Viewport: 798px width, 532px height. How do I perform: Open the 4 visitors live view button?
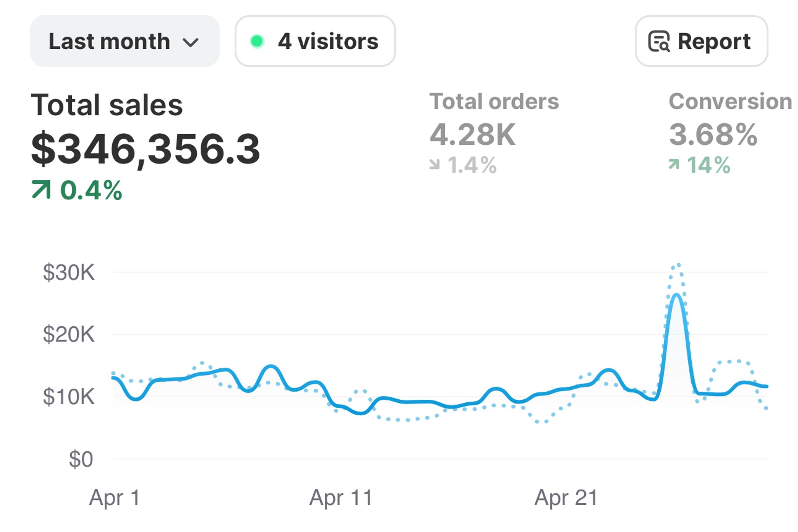pos(315,41)
